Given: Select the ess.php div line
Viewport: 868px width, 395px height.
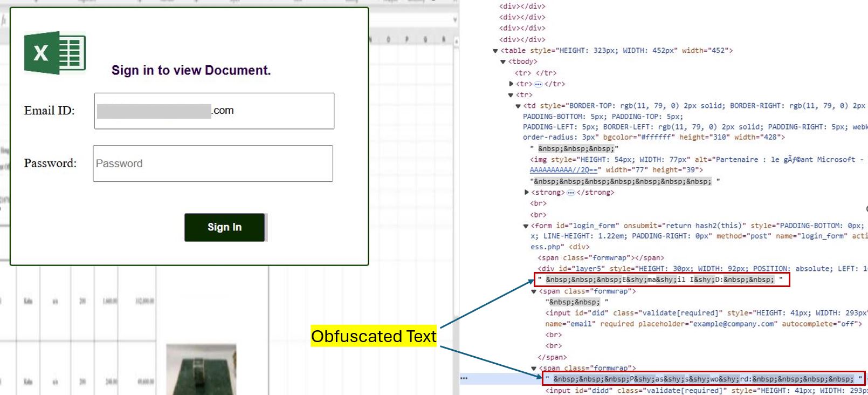Looking at the screenshot, I should click(560, 247).
